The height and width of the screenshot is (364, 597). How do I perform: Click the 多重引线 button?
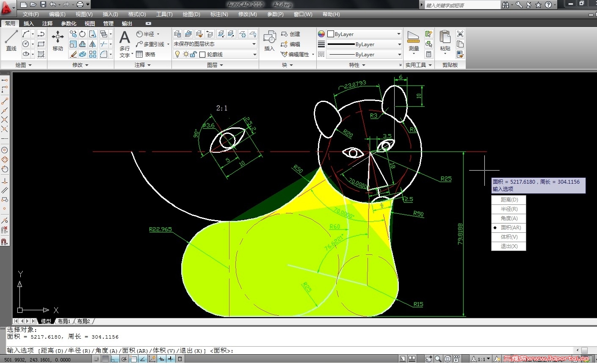(x=152, y=44)
